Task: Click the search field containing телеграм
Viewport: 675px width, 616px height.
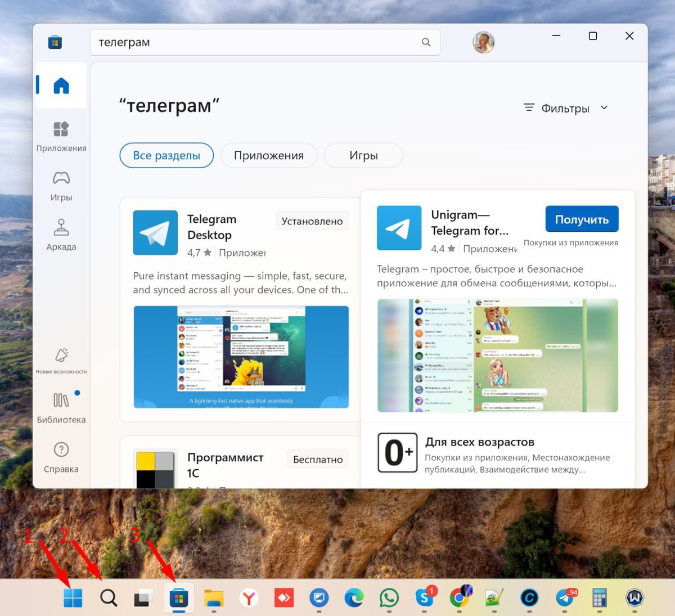Action: 265,42
